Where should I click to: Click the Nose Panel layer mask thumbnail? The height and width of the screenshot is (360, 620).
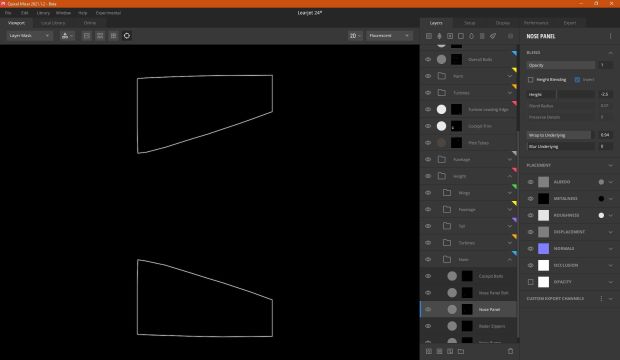click(467, 309)
